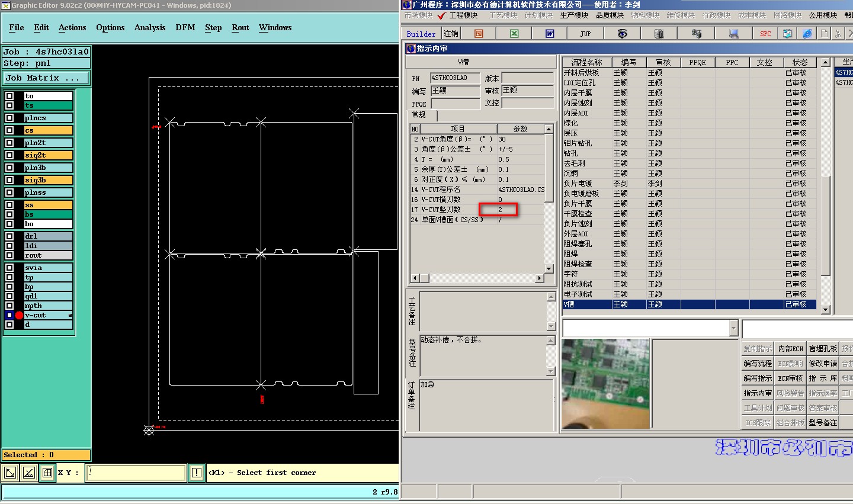Click the red SPC toolbar button

(765, 34)
